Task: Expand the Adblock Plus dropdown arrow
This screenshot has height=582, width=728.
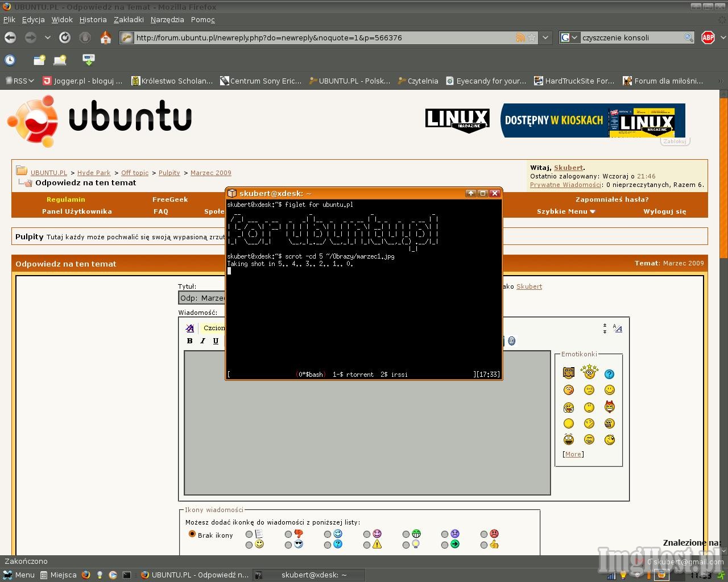Action: (723, 38)
